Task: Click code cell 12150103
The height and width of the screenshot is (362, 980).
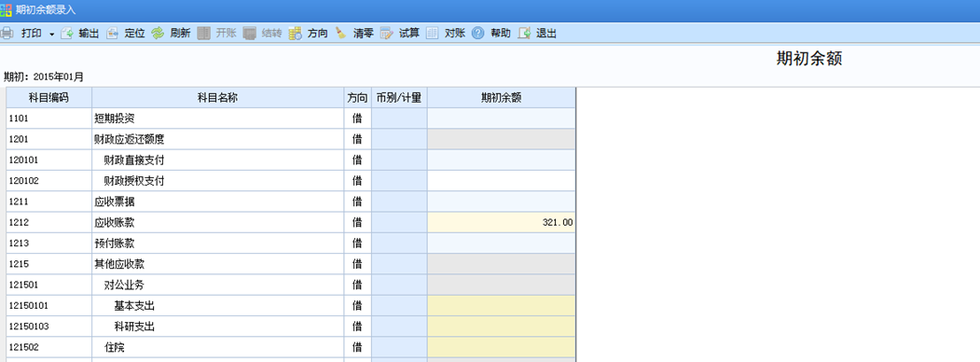Action: pyautogui.click(x=49, y=327)
